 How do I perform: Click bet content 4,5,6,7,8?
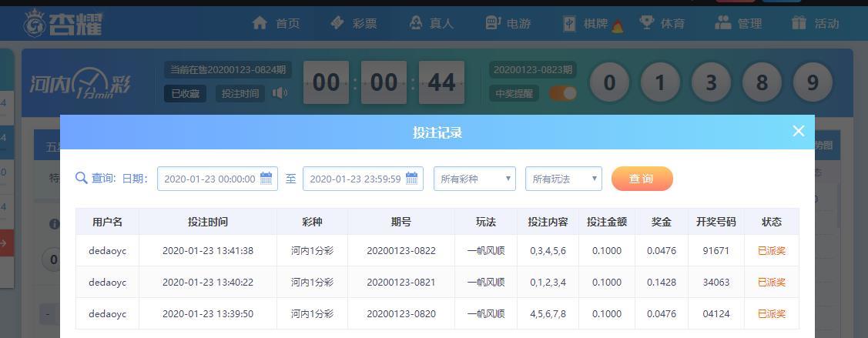tap(548, 313)
